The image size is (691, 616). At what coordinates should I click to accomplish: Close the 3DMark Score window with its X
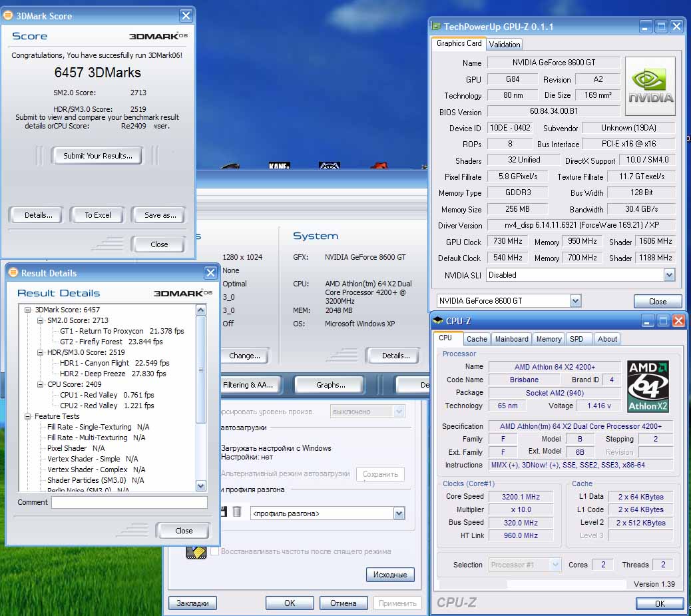(186, 16)
